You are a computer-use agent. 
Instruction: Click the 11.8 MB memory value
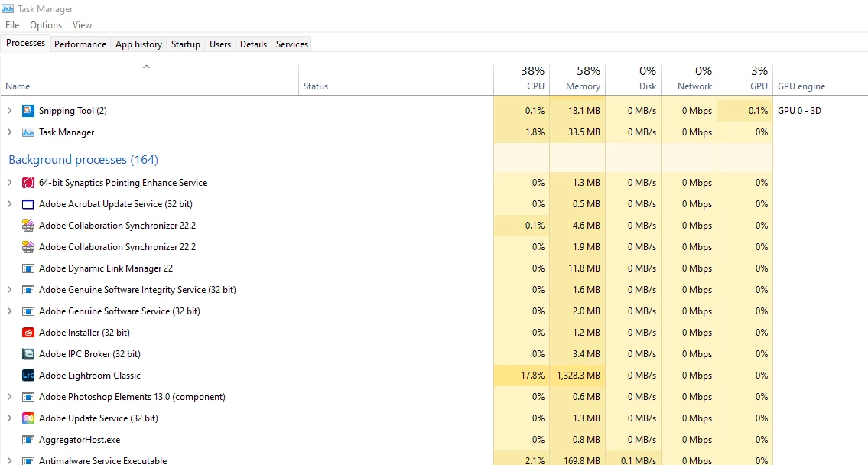(584, 268)
